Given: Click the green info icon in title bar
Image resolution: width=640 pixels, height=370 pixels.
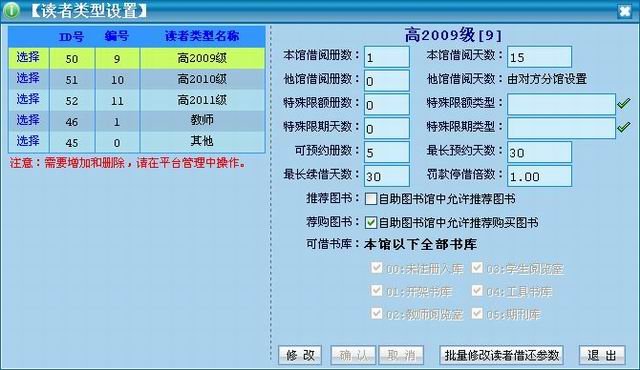Looking at the screenshot, I should coord(11,10).
